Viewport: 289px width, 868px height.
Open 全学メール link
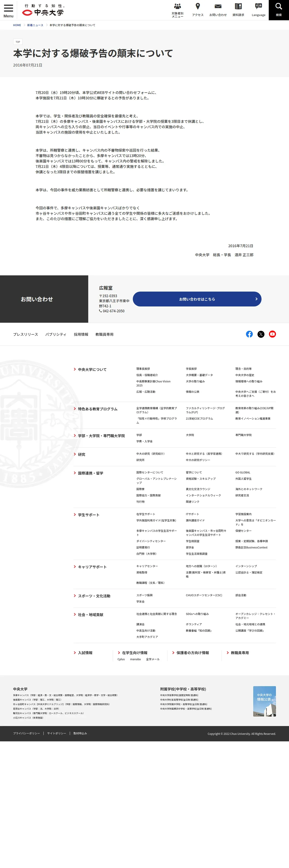153,659
